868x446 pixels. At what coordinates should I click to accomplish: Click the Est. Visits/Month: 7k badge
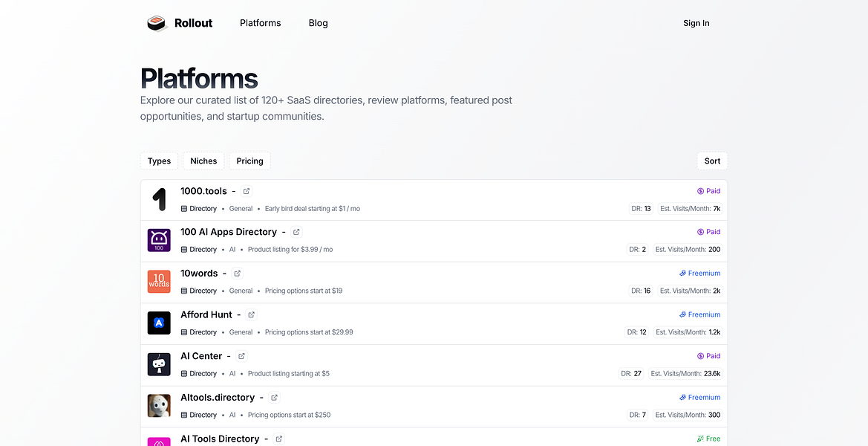click(691, 209)
